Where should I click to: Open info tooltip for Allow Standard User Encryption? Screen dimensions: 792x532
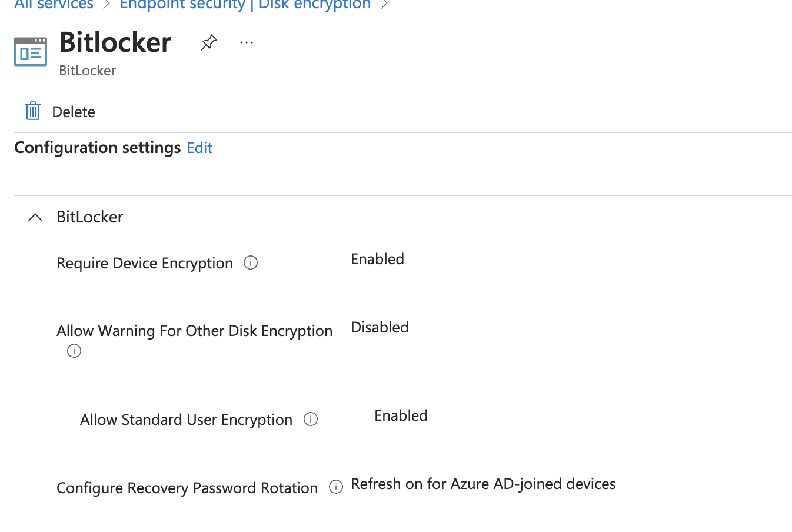pos(311,419)
